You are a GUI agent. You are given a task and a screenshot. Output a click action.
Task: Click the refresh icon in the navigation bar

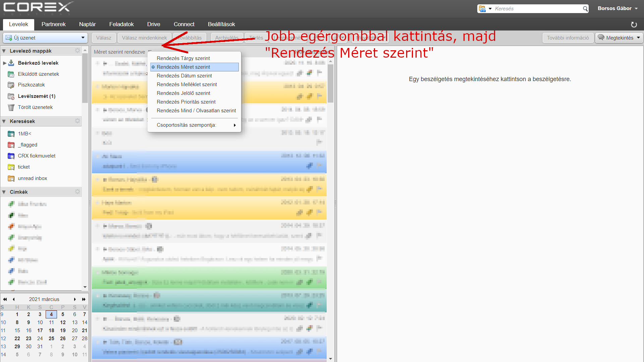click(x=634, y=24)
